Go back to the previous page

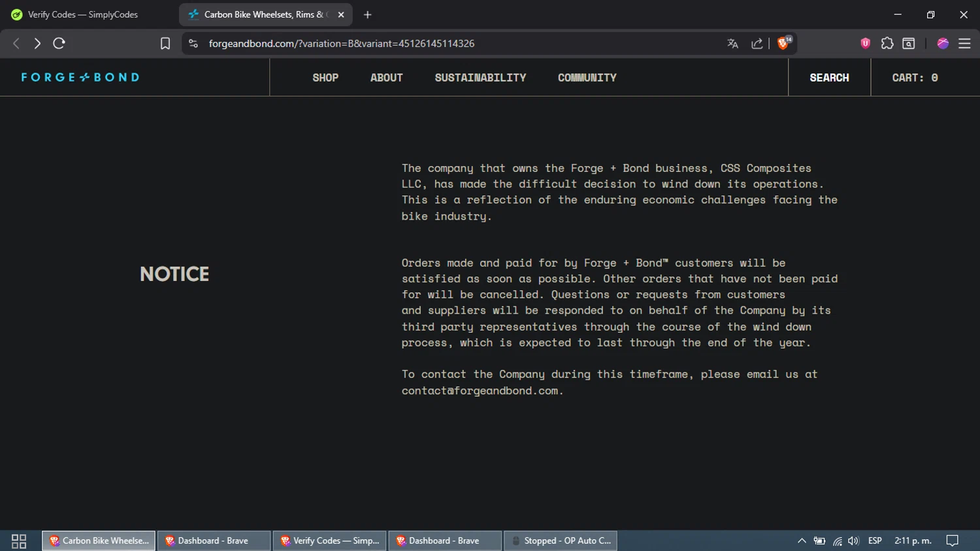16,43
